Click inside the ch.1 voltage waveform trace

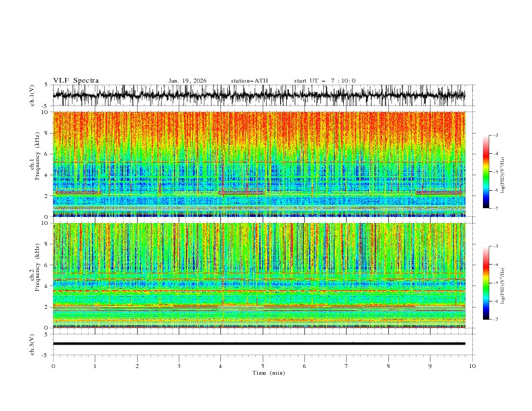[x=259, y=95]
